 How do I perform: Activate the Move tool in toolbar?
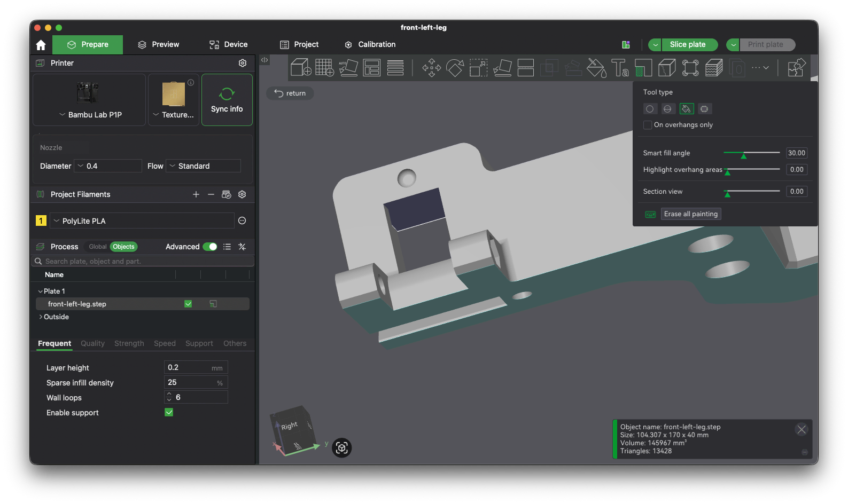click(431, 68)
